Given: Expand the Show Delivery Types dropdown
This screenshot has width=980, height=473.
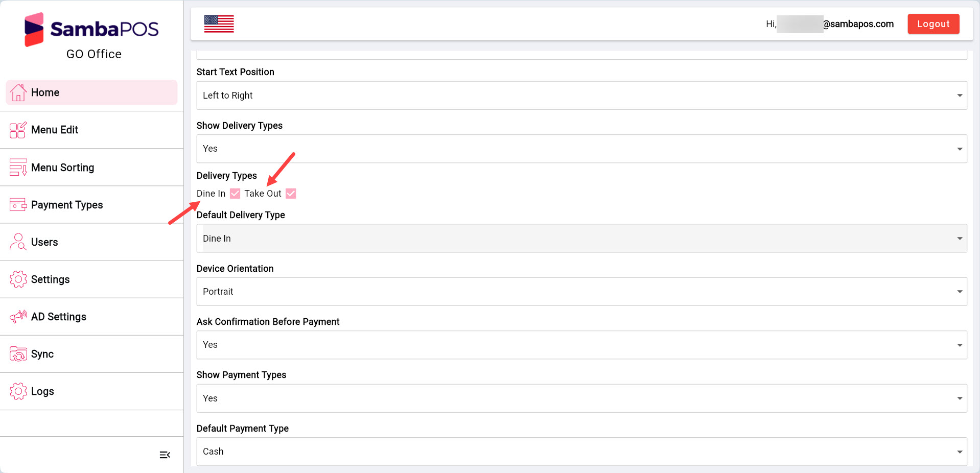Looking at the screenshot, I should tap(581, 149).
